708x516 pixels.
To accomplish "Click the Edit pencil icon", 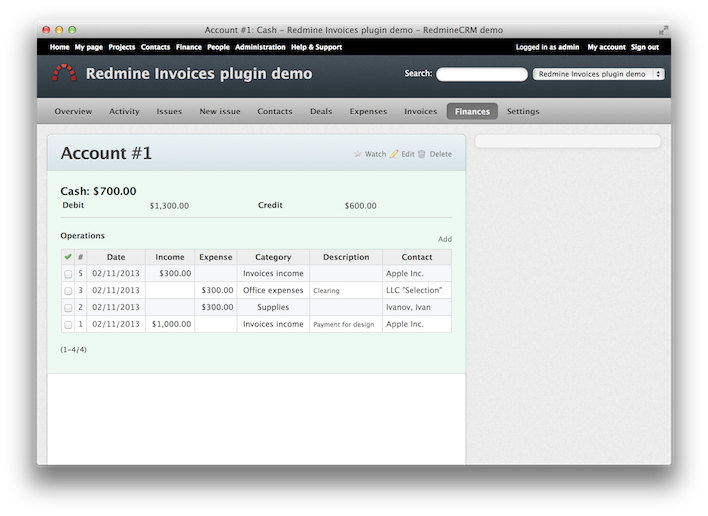I will (394, 154).
